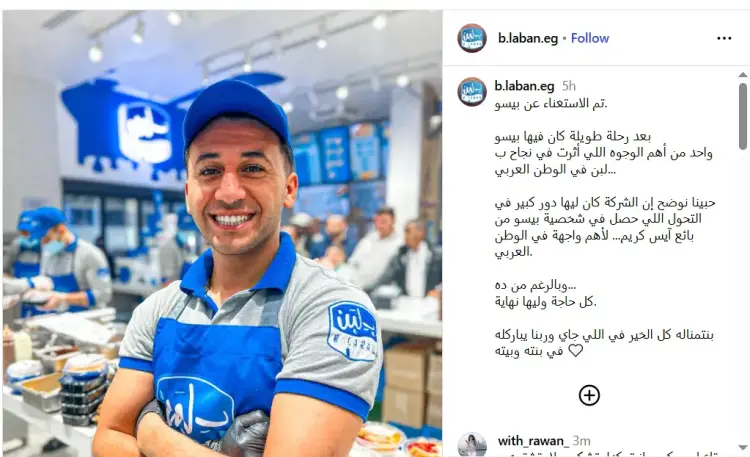750x457 pixels.
Task: Open b.laban.eg username link in the header
Action: pyautogui.click(x=528, y=38)
